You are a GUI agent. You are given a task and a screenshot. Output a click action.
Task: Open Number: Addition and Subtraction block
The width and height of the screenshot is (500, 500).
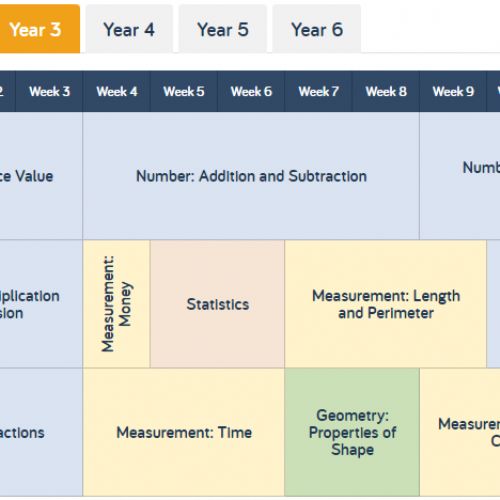click(251, 176)
